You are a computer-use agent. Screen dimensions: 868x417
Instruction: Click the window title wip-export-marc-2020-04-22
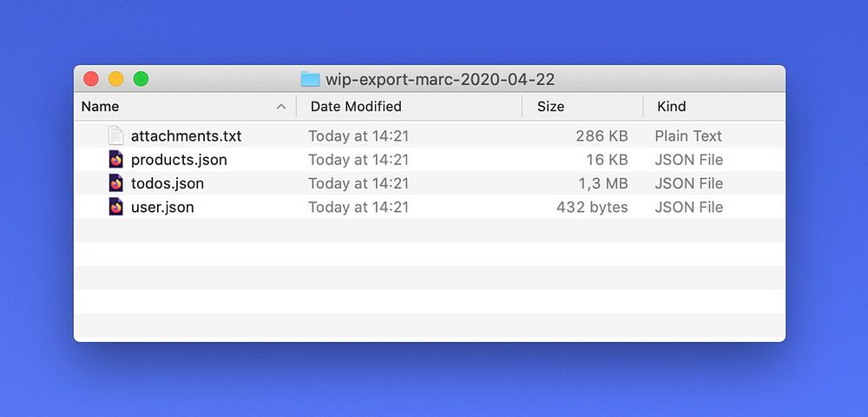440,80
